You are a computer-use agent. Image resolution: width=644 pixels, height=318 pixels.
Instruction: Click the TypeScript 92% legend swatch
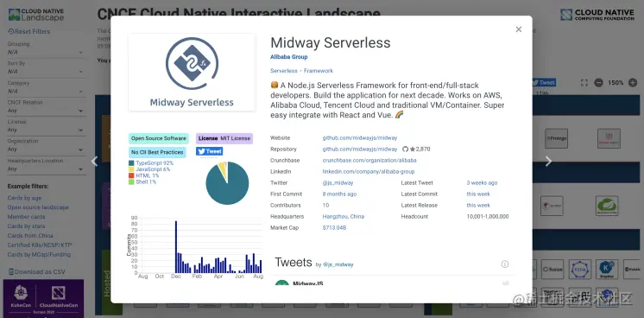click(x=131, y=163)
